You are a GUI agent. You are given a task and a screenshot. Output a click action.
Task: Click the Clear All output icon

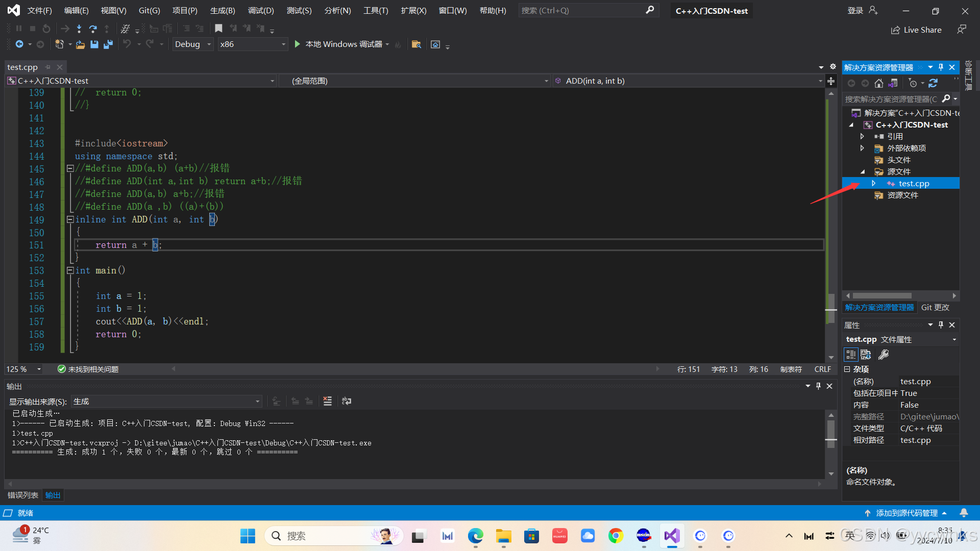point(327,401)
